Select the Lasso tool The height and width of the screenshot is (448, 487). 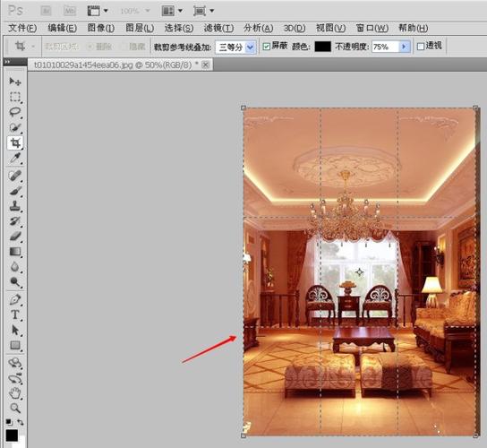click(14, 112)
